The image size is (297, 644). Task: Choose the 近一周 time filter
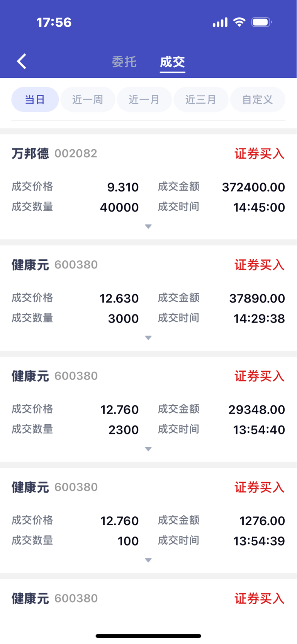point(88,100)
